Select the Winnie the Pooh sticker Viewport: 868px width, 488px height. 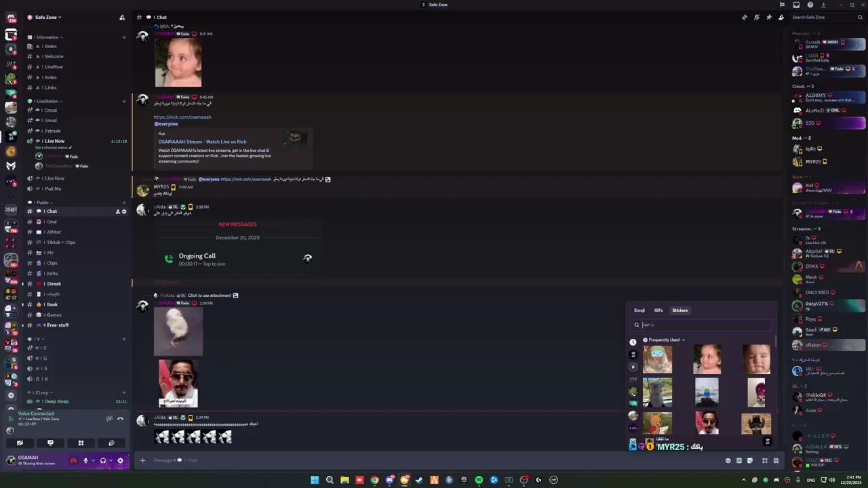(x=658, y=424)
